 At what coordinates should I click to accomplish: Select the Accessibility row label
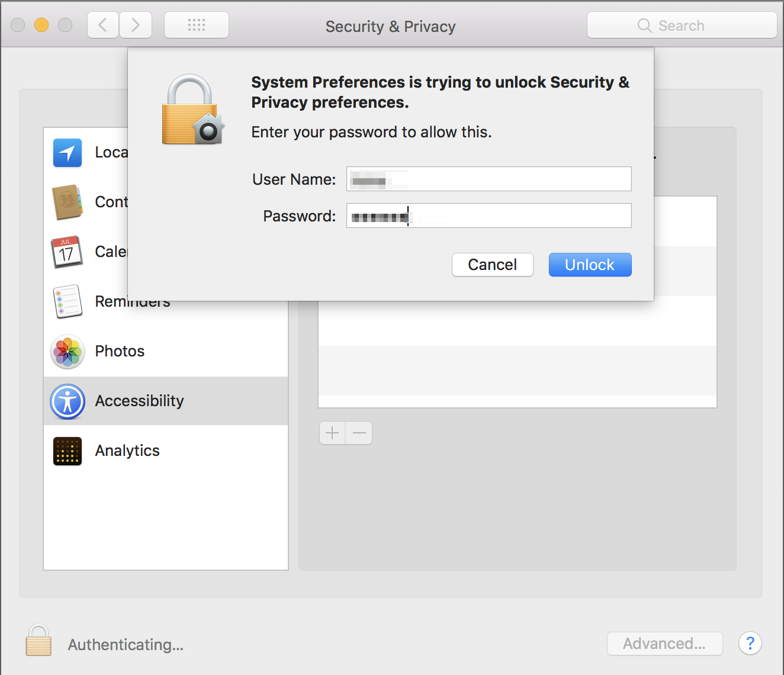point(140,401)
